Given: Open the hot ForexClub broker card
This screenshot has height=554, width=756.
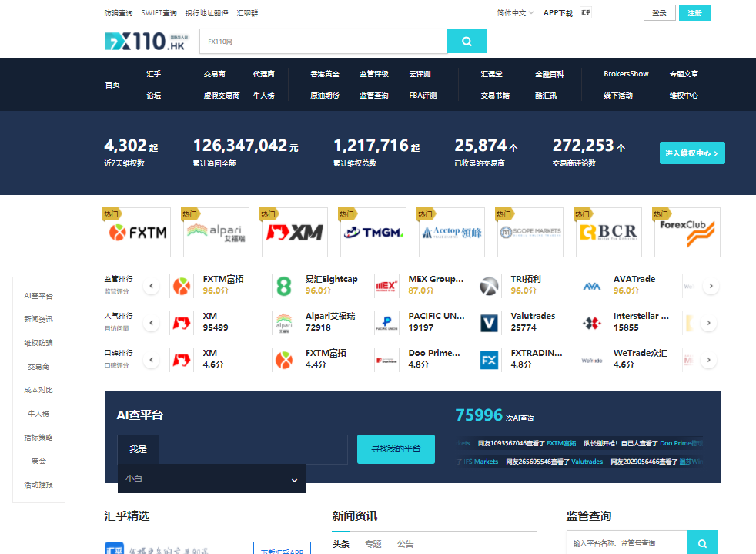Looking at the screenshot, I should [687, 232].
